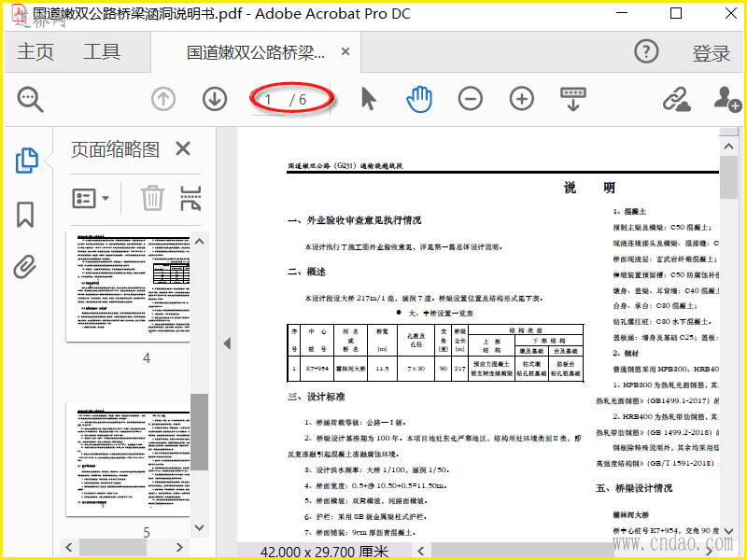Screen dimensions: 747x560
Task: Switch to the 主页 tab
Action: point(35,51)
